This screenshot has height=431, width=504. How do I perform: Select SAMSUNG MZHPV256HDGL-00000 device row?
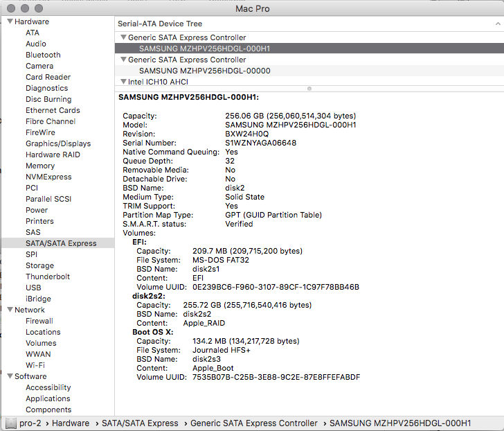tap(309, 71)
